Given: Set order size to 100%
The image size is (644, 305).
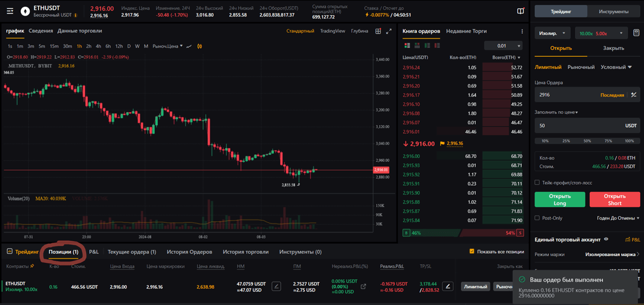Looking at the screenshot, I should [x=629, y=141].
